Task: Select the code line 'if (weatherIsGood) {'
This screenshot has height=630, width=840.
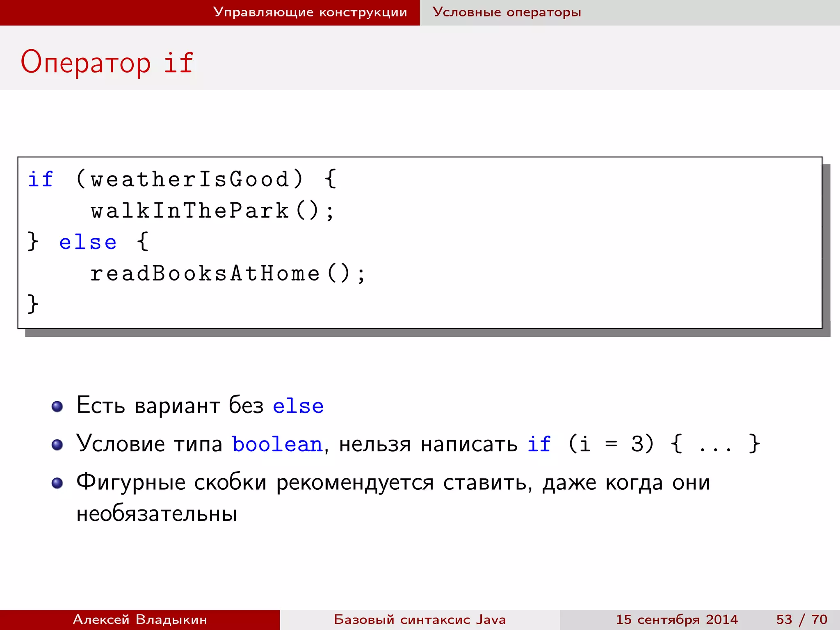Action: [182, 179]
